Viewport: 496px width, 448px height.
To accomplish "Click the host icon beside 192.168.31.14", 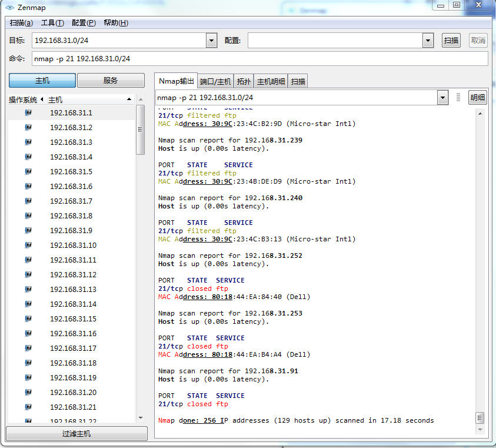I will [28, 304].
